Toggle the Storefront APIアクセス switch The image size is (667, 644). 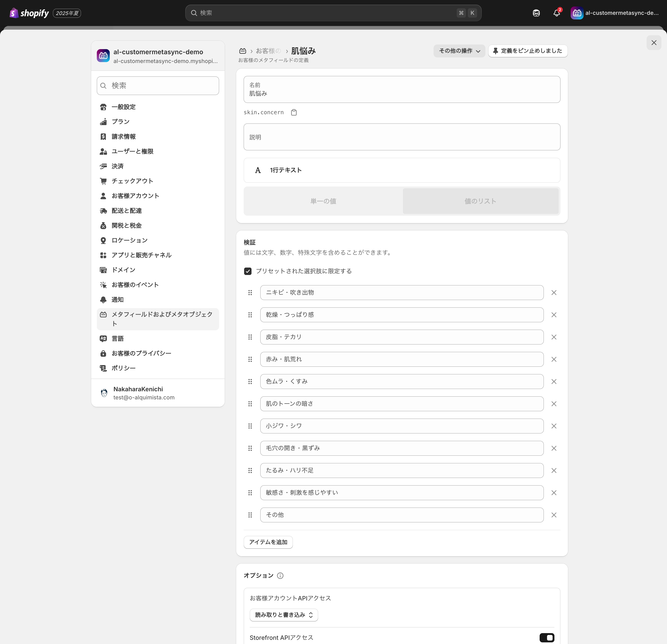pos(547,638)
